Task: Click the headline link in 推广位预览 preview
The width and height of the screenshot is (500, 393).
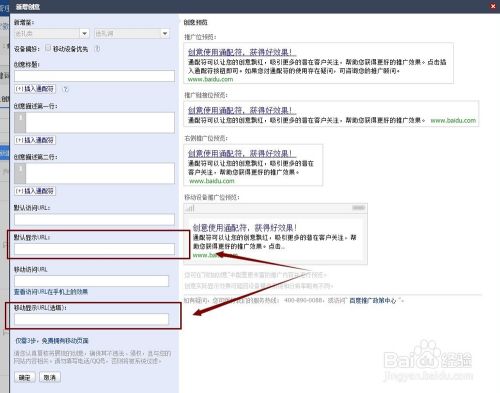Action: click(x=242, y=52)
